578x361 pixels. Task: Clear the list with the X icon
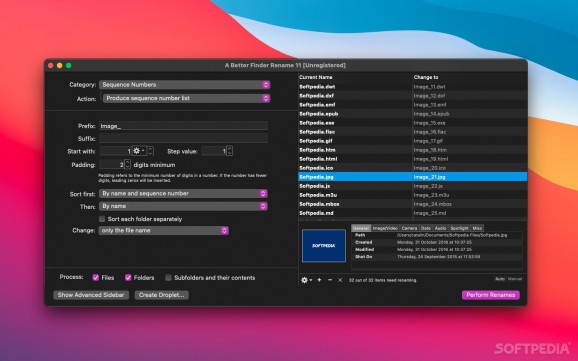coord(340,280)
